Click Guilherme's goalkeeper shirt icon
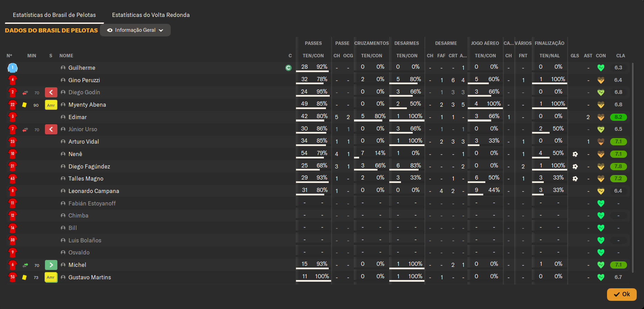 click(12, 68)
